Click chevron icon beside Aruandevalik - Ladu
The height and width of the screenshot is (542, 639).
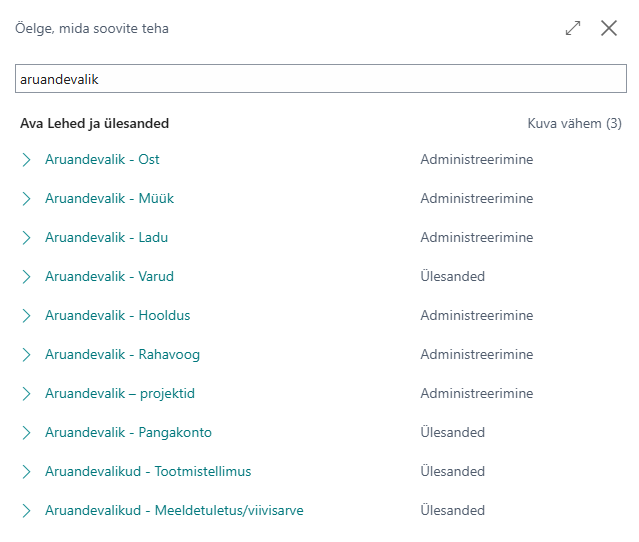pos(26,238)
